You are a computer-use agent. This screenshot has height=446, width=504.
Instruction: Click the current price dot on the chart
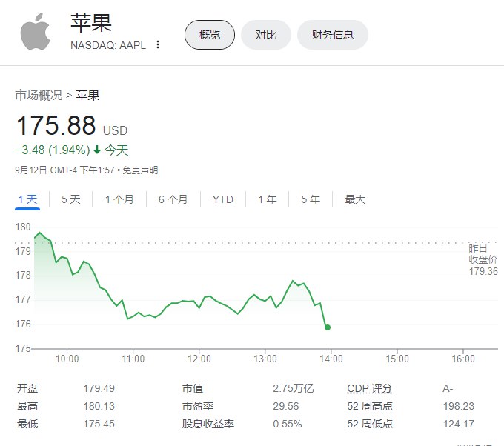pos(328,327)
